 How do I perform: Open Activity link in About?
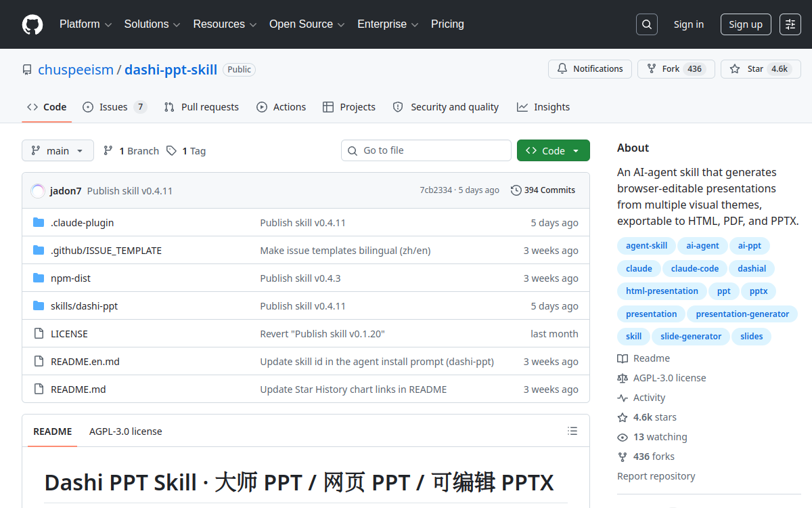coord(641,398)
